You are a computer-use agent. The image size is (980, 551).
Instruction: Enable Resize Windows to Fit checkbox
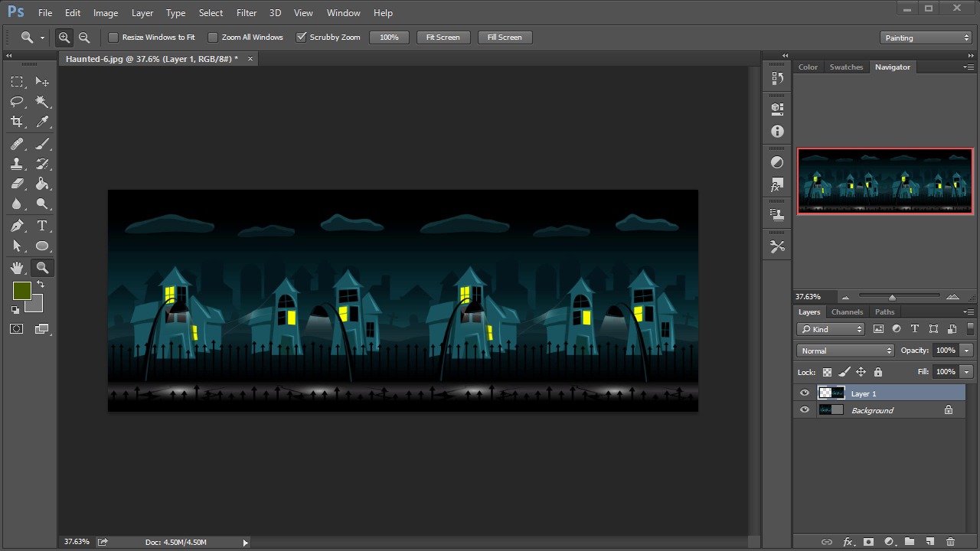pos(113,37)
